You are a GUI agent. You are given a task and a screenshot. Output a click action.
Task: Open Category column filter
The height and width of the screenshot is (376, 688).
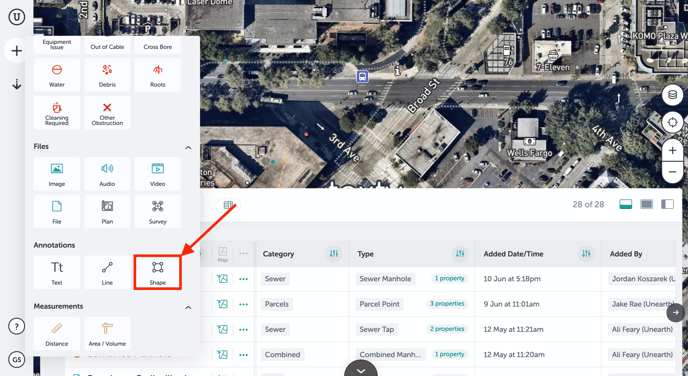(x=334, y=254)
